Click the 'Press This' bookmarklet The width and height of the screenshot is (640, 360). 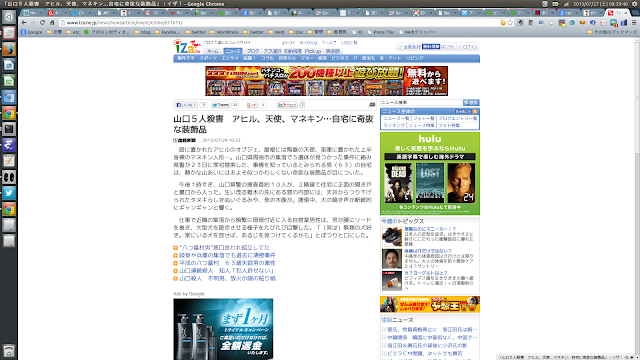381,32
